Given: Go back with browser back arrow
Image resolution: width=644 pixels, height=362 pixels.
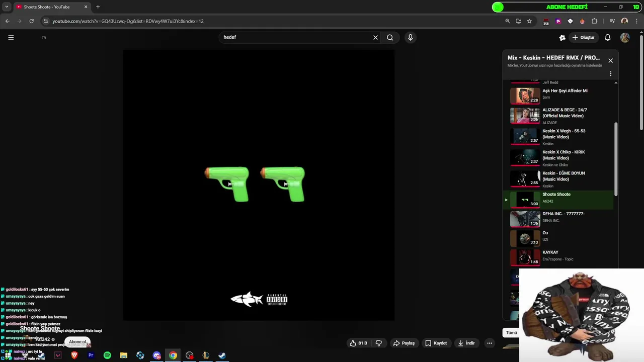Looking at the screenshot, I should [x=7, y=21].
